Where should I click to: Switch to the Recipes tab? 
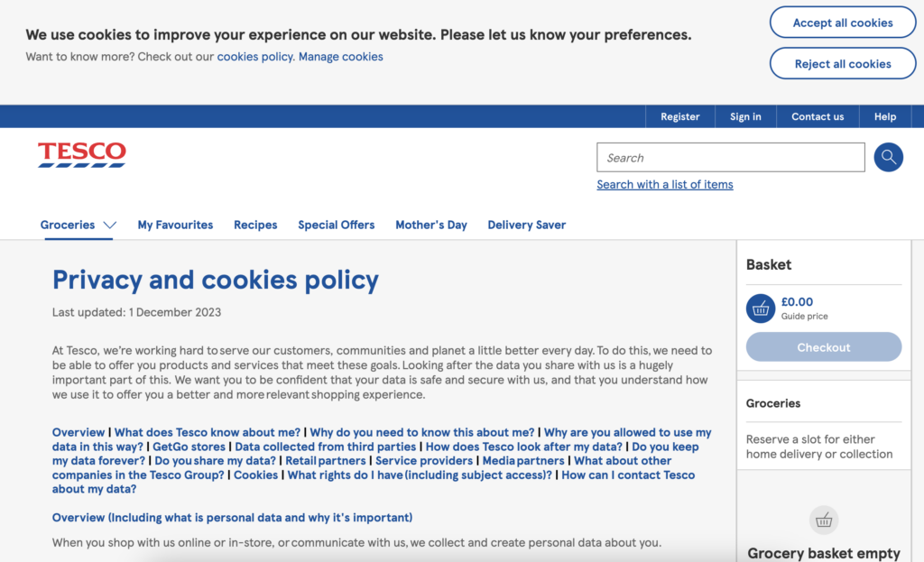[255, 225]
